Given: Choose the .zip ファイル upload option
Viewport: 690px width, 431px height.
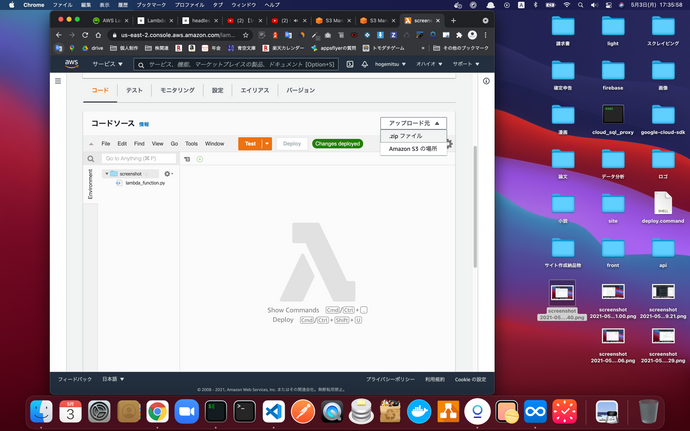Looking at the screenshot, I should [406, 135].
